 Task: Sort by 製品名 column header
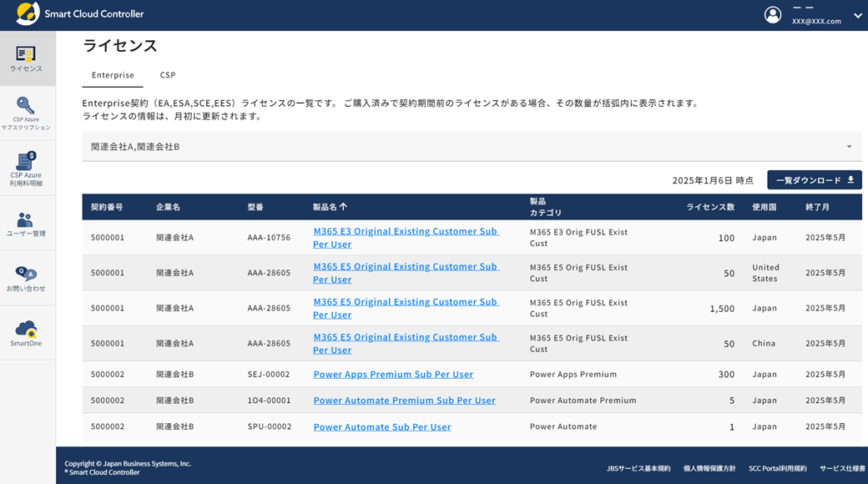tap(330, 207)
